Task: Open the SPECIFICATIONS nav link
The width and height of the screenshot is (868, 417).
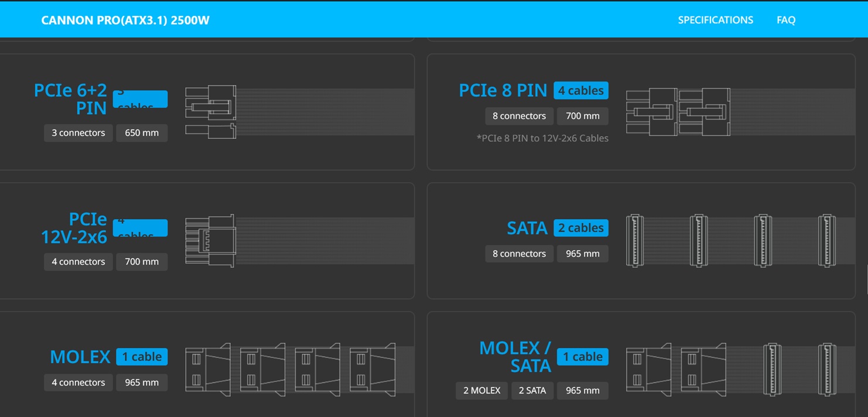Action: (715, 20)
